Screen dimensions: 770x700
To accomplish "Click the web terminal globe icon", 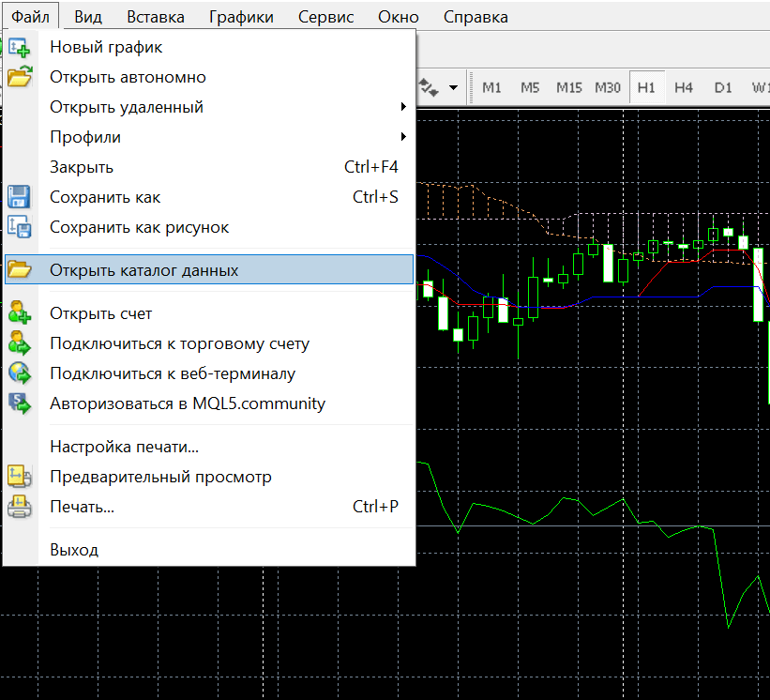I will tap(20, 373).
